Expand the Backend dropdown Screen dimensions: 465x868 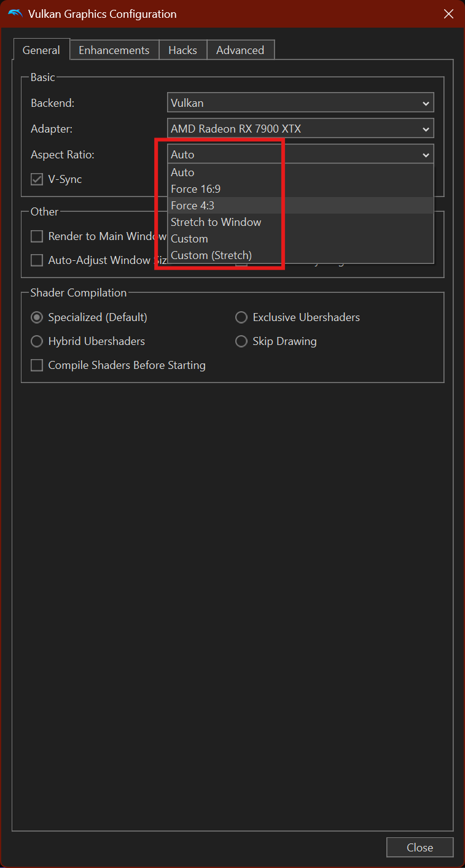(x=300, y=103)
